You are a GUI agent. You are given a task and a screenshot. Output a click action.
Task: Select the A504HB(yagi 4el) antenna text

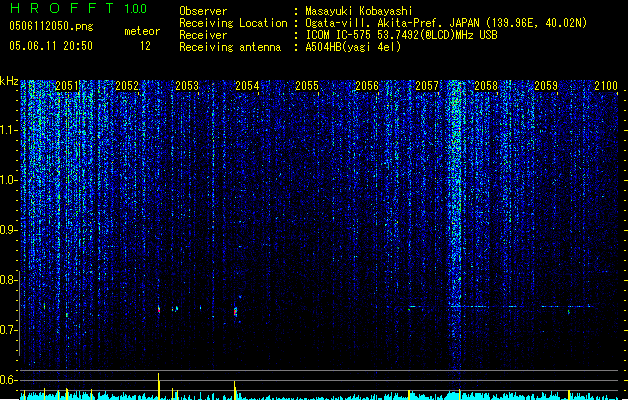(353, 47)
